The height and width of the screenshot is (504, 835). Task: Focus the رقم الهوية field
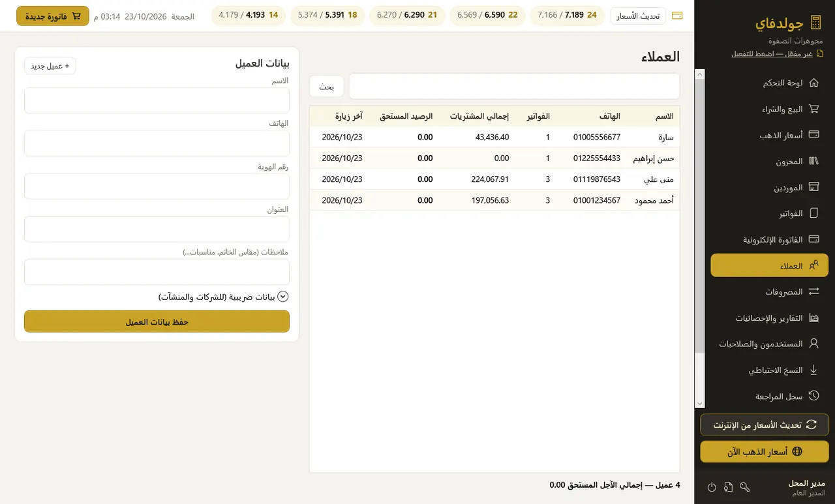157,186
